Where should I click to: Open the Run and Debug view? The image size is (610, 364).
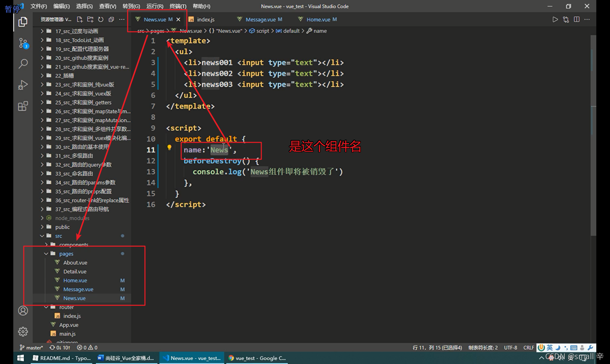pos(23,85)
